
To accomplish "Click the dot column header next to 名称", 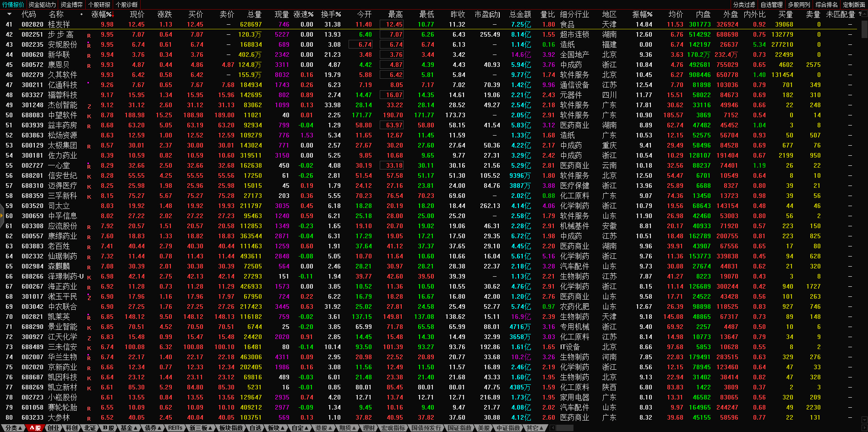I will click(x=82, y=14).
